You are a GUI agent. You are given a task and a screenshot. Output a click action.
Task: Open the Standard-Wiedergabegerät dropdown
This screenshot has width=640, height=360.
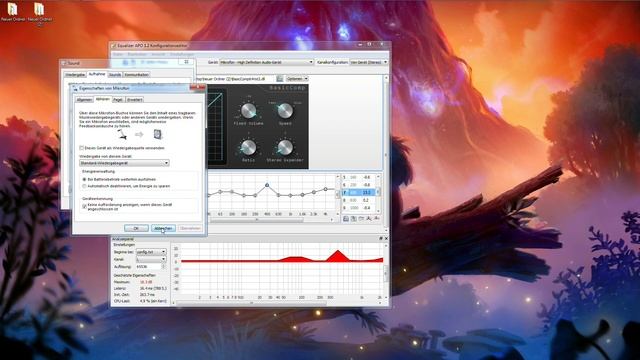[x=124, y=163]
